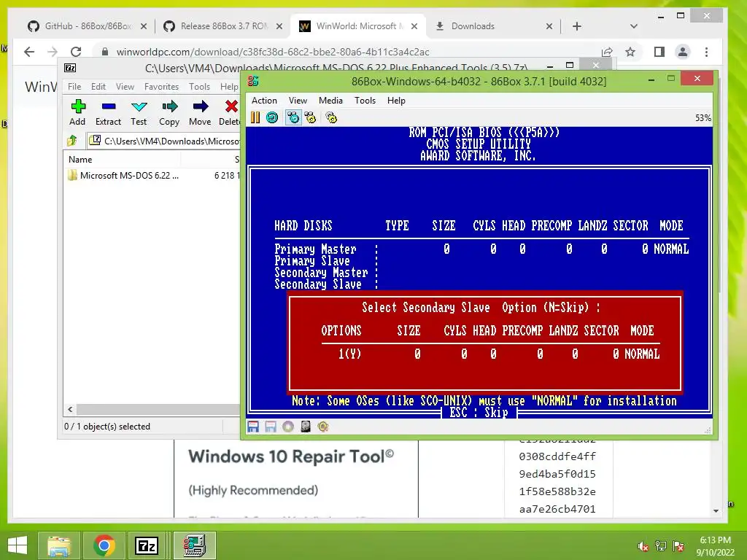747x560 pixels.
Task: Open Chrome side panel icon
Action: coord(659,52)
